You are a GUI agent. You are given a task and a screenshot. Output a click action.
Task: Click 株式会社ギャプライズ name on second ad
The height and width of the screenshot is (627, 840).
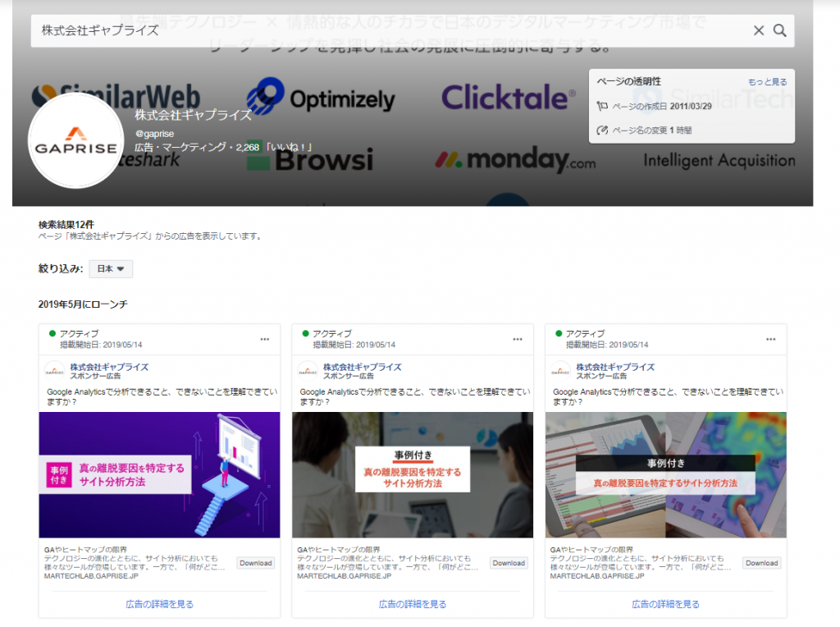click(362, 367)
